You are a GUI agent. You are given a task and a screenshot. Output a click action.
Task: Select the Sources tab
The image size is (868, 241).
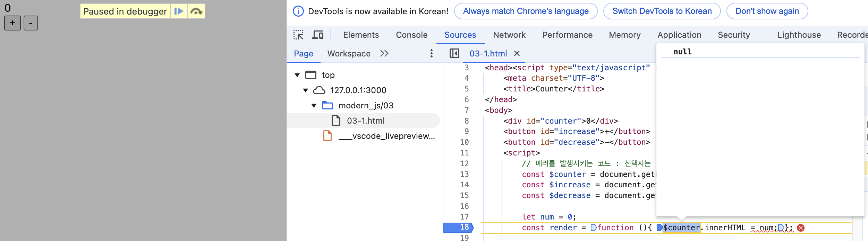coord(460,35)
